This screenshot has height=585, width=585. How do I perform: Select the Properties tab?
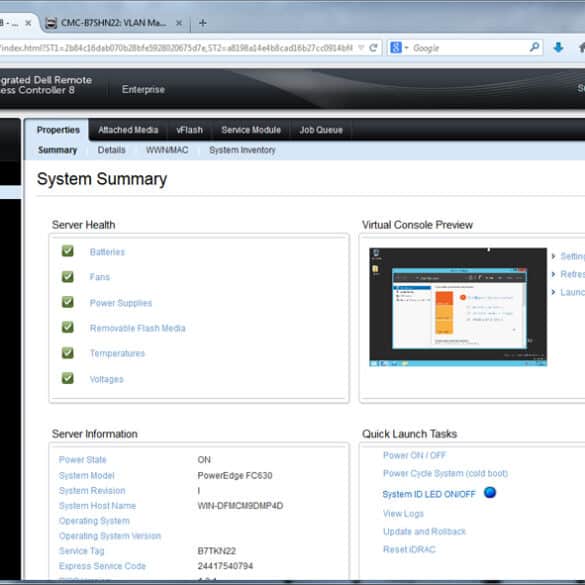click(58, 130)
